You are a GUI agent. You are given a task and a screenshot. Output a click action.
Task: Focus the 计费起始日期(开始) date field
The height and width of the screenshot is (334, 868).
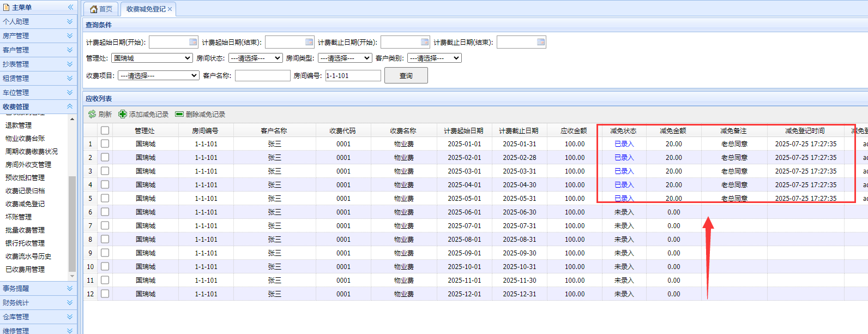[x=169, y=42]
